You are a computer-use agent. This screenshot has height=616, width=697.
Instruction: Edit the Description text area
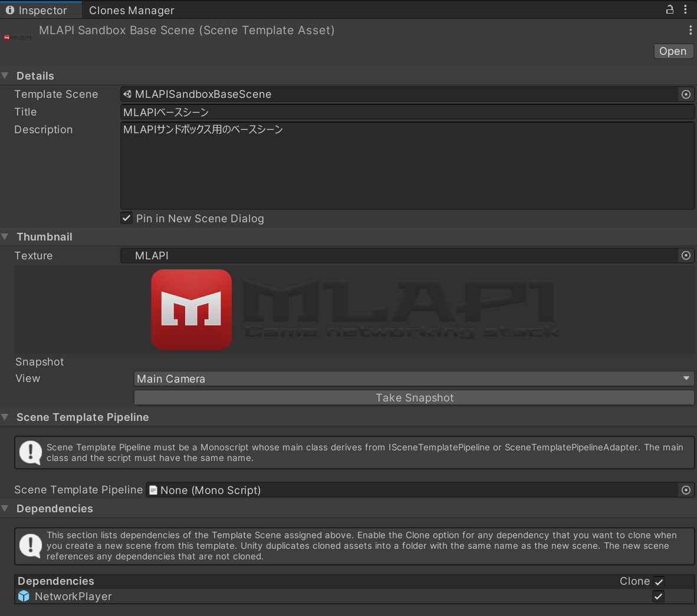(x=407, y=166)
